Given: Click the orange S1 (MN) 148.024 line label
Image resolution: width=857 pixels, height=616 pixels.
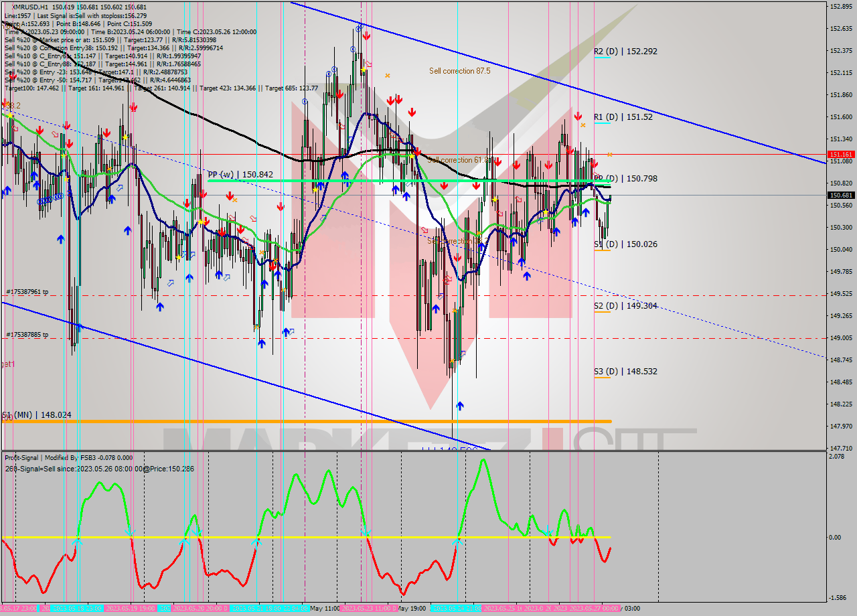Looking at the screenshot, I should tap(37, 415).
